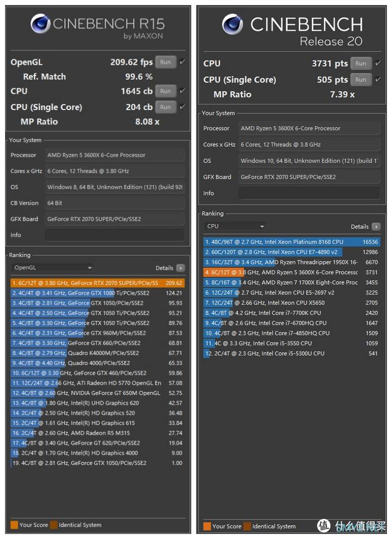Toggle CPU Single Core checkbox in R15

click(x=182, y=107)
